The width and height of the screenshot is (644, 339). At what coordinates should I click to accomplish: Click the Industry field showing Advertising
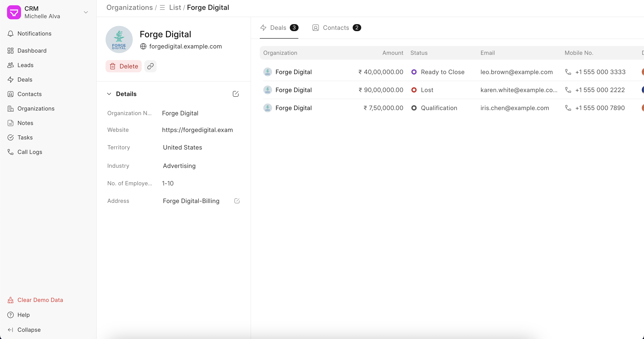[179, 166]
